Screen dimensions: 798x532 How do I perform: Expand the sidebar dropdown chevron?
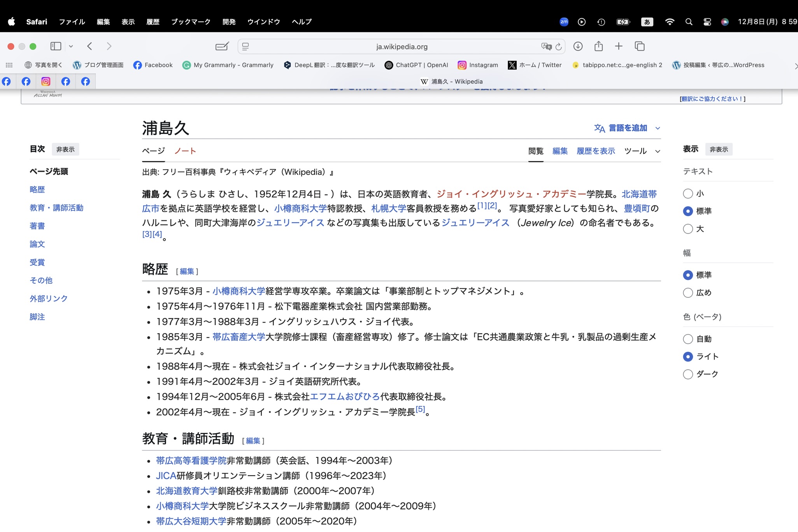tap(71, 46)
